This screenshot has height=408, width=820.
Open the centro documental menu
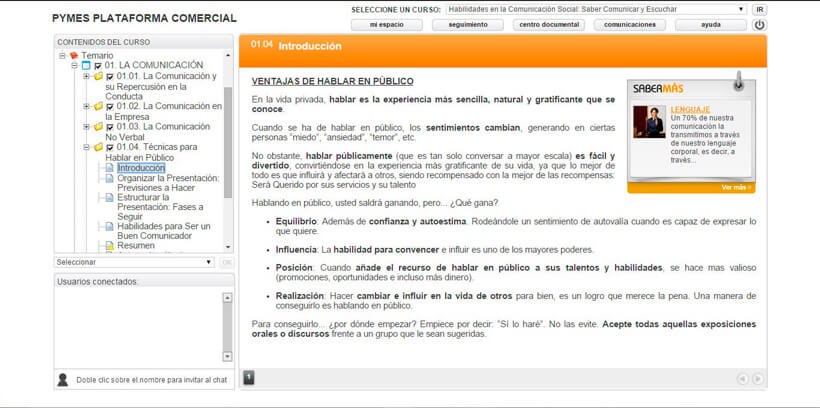[x=549, y=25]
